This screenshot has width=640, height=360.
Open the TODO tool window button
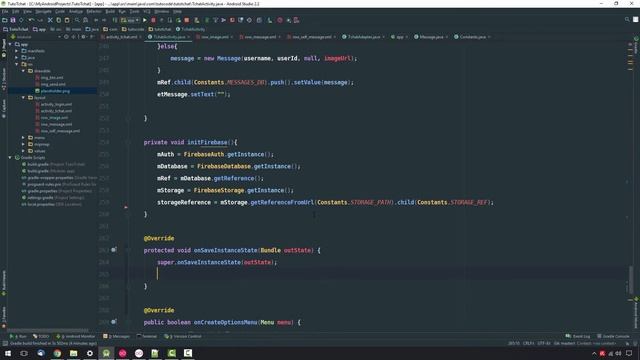pos(41,336)
